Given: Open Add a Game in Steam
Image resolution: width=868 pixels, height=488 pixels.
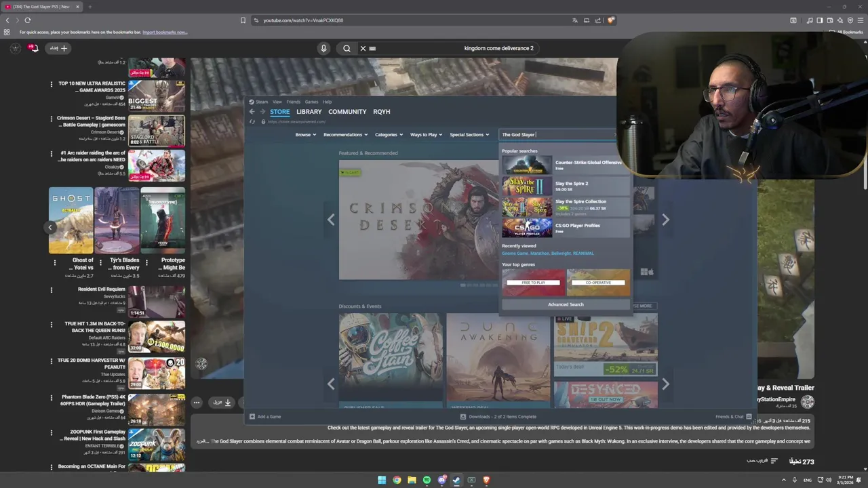Looking at the screenshot, I should [265, 417].
